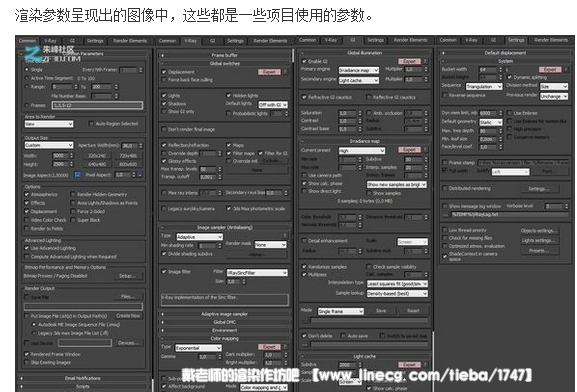Click the 320x240 preset size button
This screenshot has height=392, width=577.
point(97,156)
